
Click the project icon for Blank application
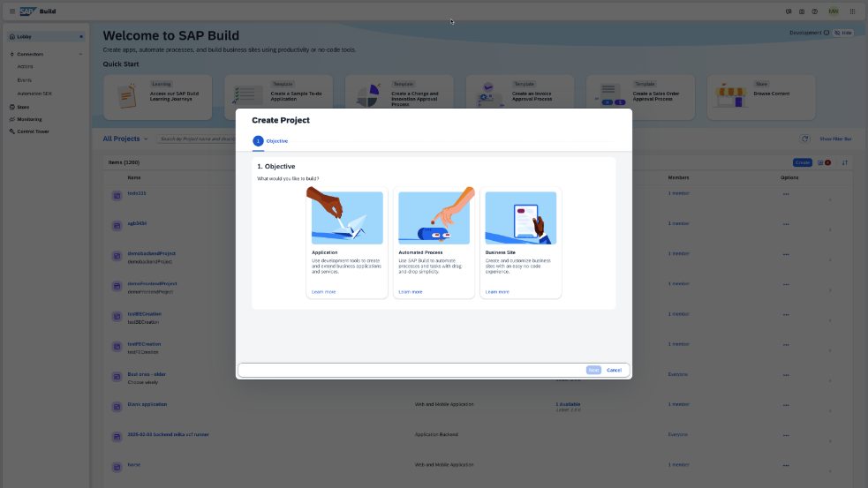click(117, 407)
